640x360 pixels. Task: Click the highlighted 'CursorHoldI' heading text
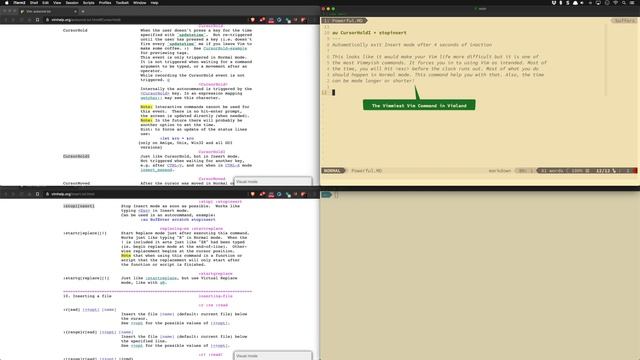pos(76,156)
